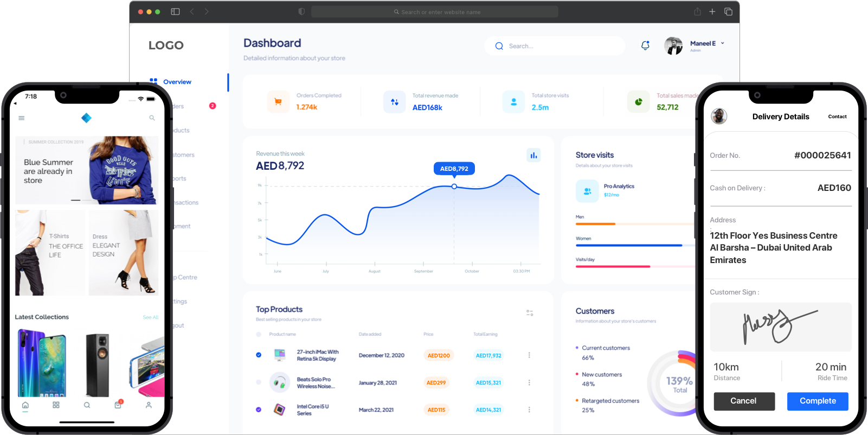Tap the blue diamond logo in the shopping phone

click(x=86, y=118)
